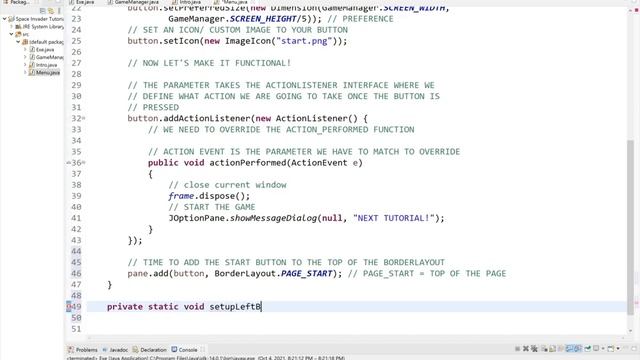Click Terminate icon in Console toolbar
Image resolution: width=640 pixels, height=360 pixels.
click(518, 349)
